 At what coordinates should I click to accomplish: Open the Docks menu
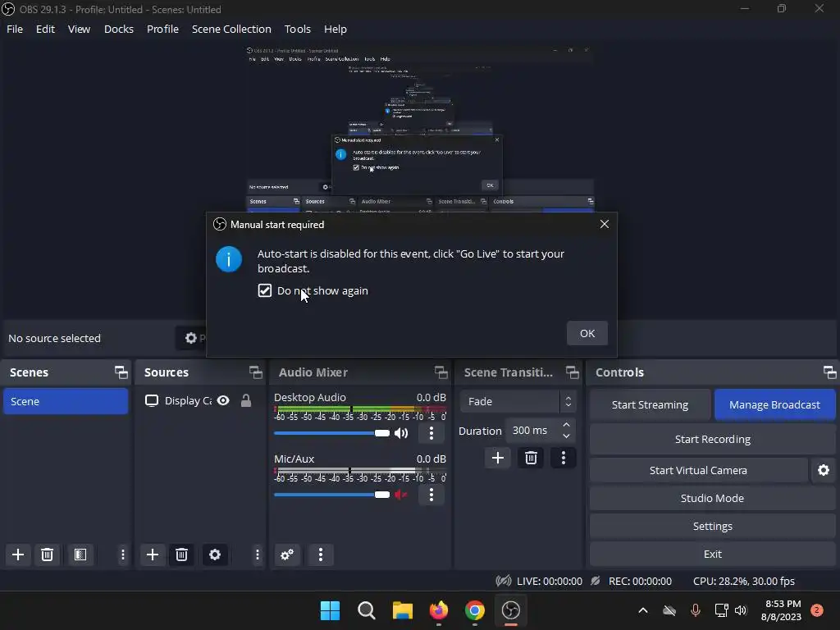point(119,29)
